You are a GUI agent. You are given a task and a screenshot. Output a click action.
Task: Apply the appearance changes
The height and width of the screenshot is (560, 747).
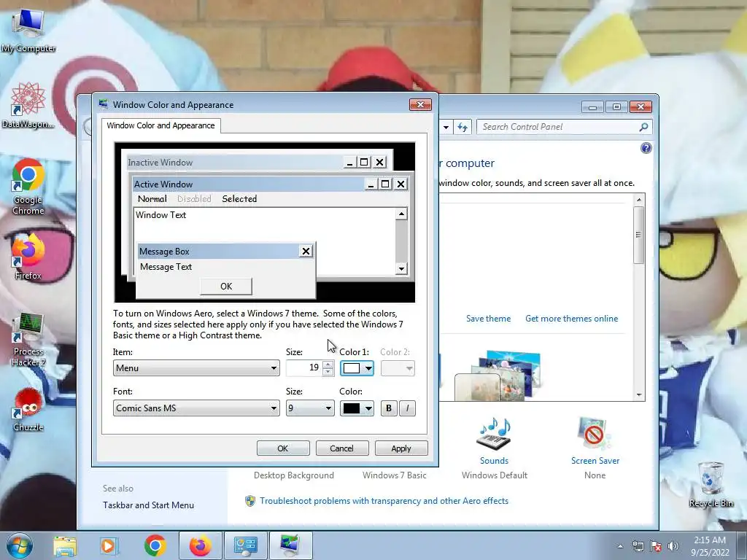(401, 448)
